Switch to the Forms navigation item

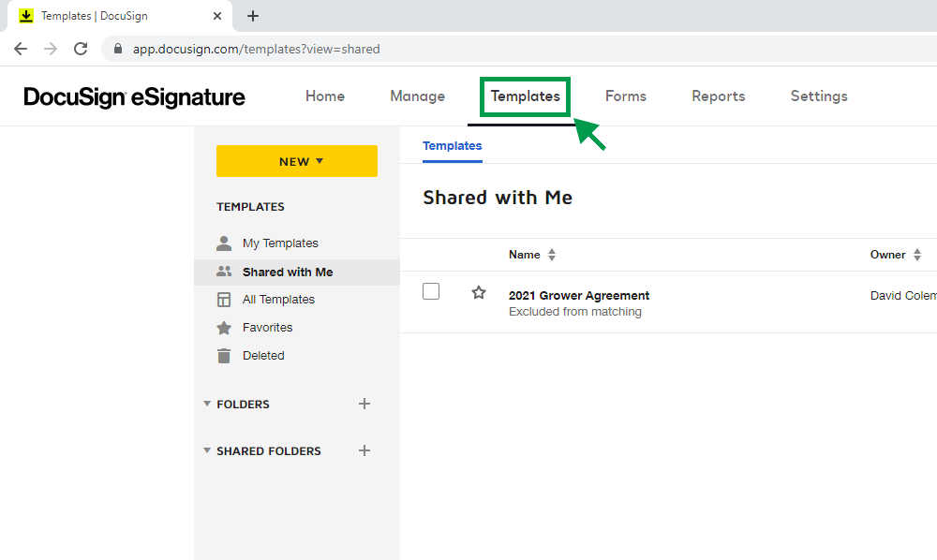coord(625,96)
